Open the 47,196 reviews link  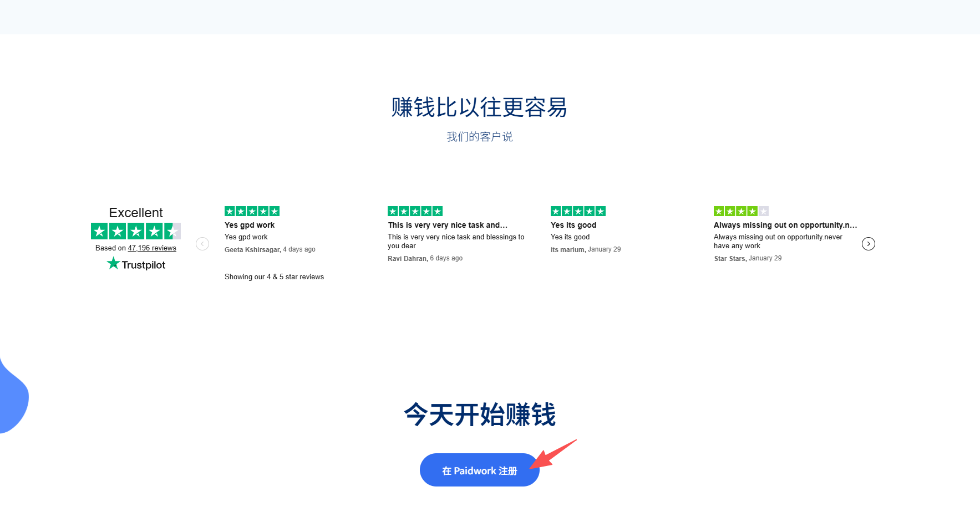click(152, 248)
